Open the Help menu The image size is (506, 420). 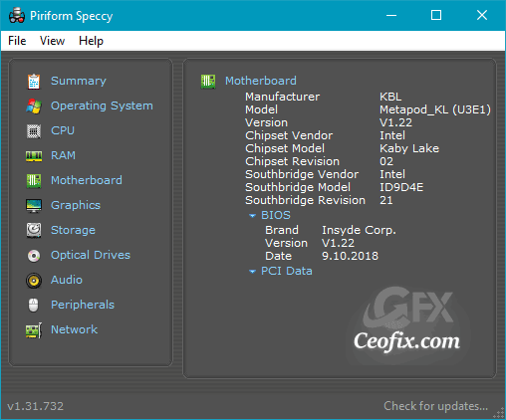pyautogui.click(x=91, y=41)
